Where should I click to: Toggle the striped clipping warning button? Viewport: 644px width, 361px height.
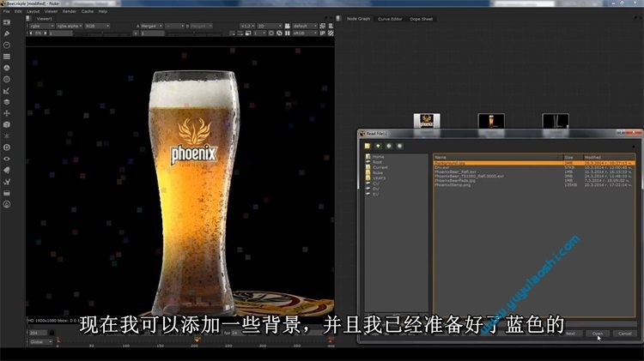click(331, 33)
